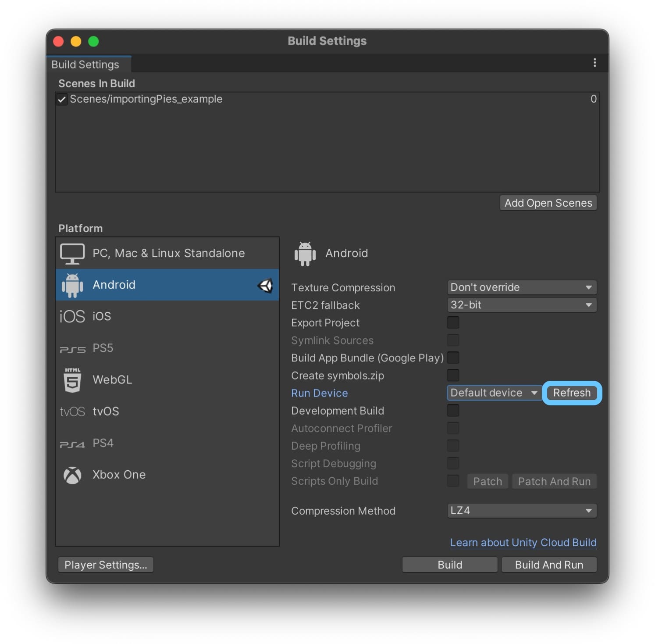
Task: Select the tvOS platform row
Action: pos(167,411)
